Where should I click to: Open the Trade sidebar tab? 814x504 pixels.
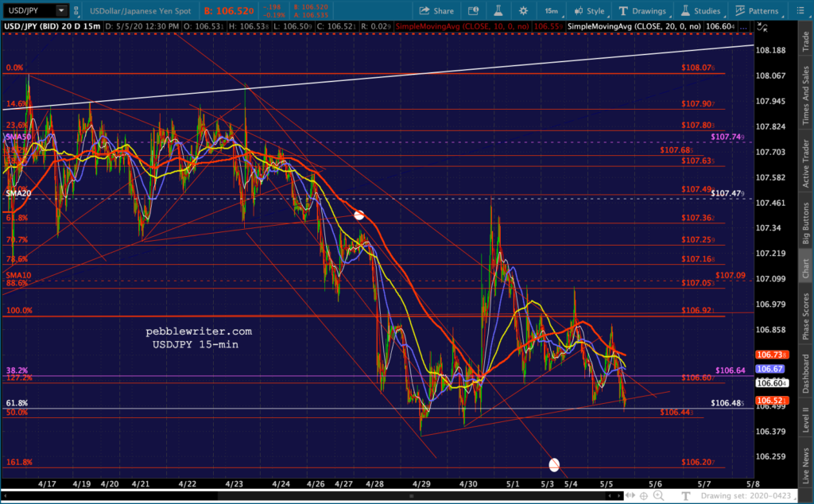pos(806,41)
